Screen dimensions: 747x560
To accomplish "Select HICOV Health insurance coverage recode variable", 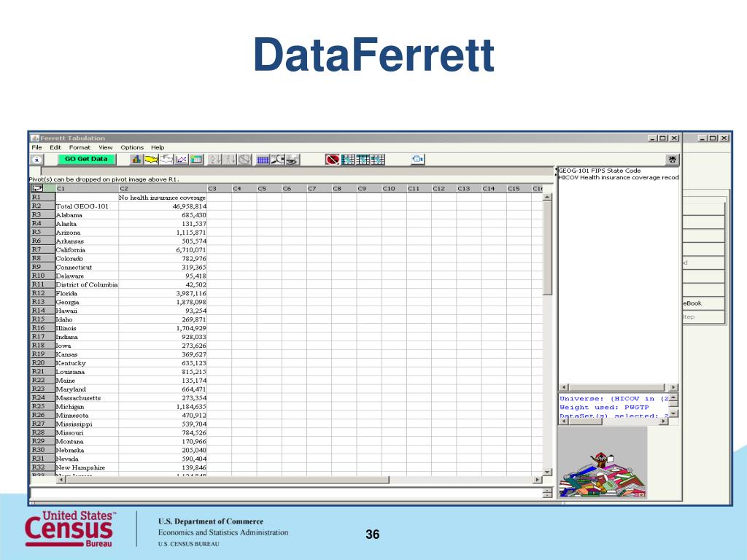I will (x=619, y=178).
